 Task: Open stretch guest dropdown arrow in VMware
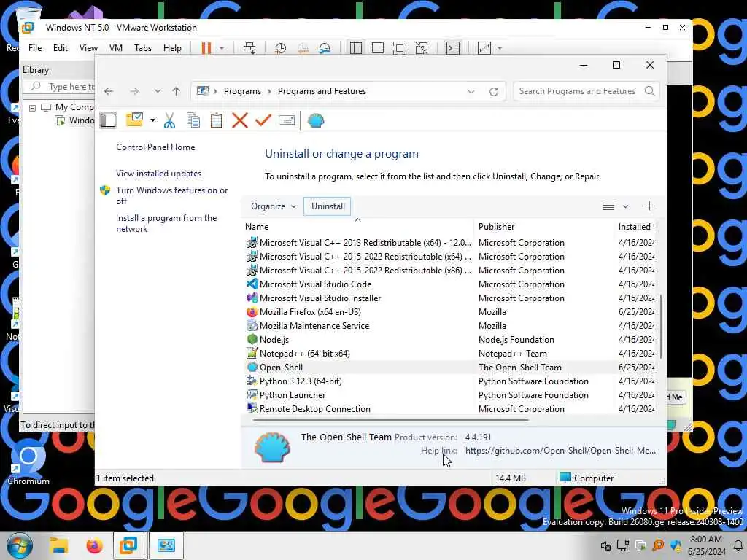tap(499, 48)
